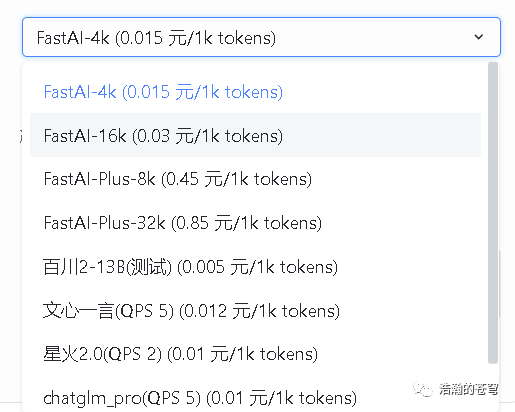
Task: Pick FastAI-Plus-32k in the dropdown list
Action: (255, 223)
